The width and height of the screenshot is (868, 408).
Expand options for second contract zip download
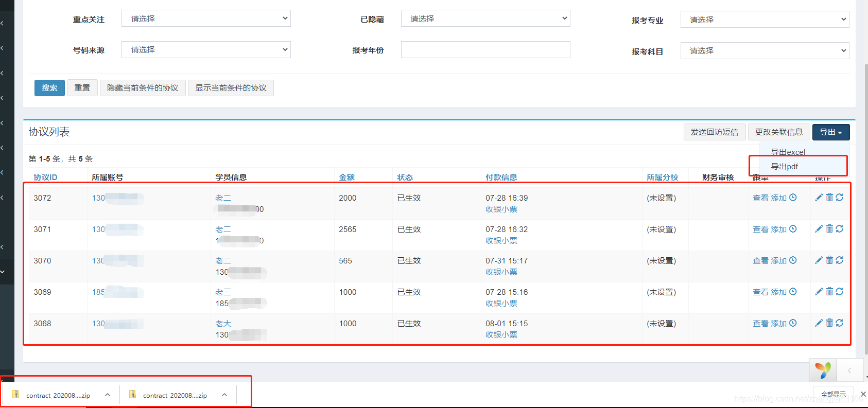(224, 395)
